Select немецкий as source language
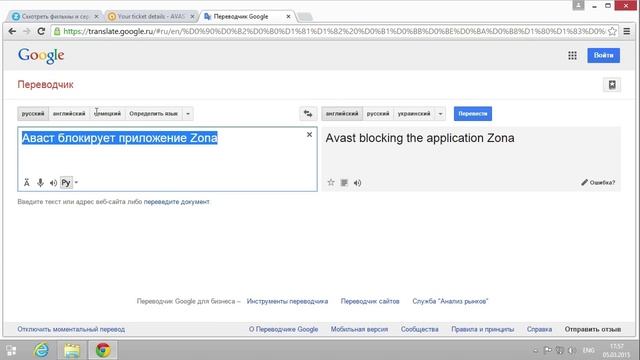 click(x=107, y=113)
